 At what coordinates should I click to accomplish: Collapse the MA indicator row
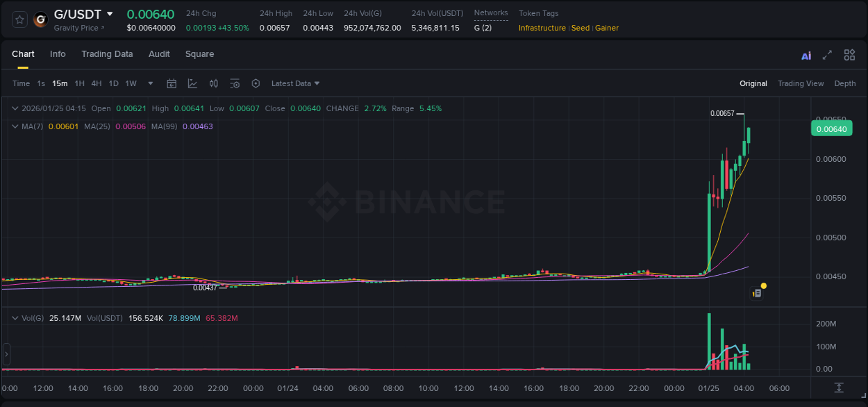point(15,126)
